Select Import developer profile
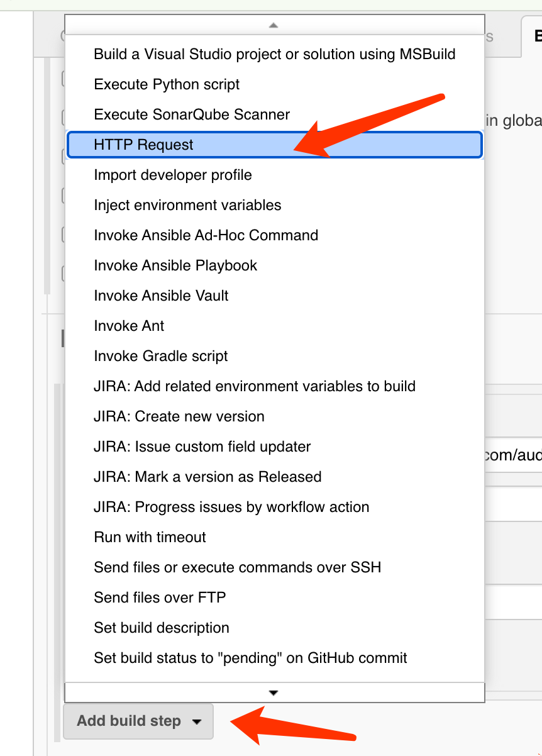Screen dimensions: 542x756 274,175
